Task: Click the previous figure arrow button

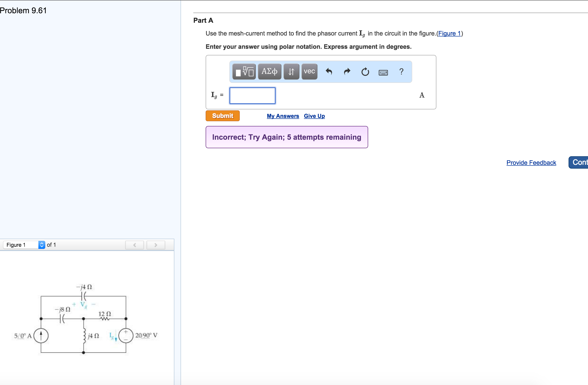Action: click(x=134, y=245)
